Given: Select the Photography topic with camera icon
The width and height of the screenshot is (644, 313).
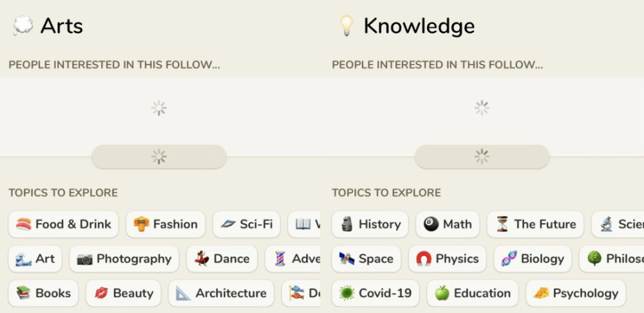Looking at the screenshot, I should [124, 259].
